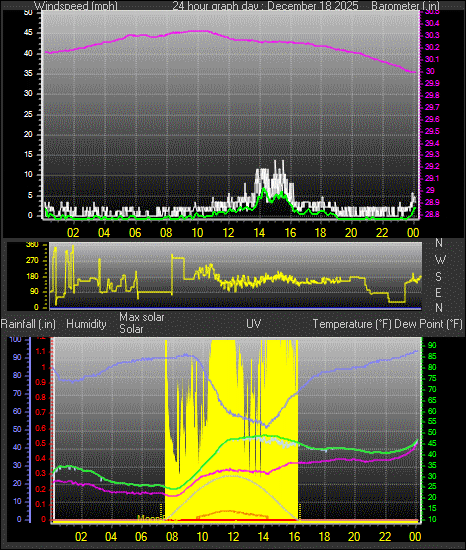This screenshot has height=550, width=466.
Task: Click the 'Solar' label below Max solar
Action: tap(131, 329)
